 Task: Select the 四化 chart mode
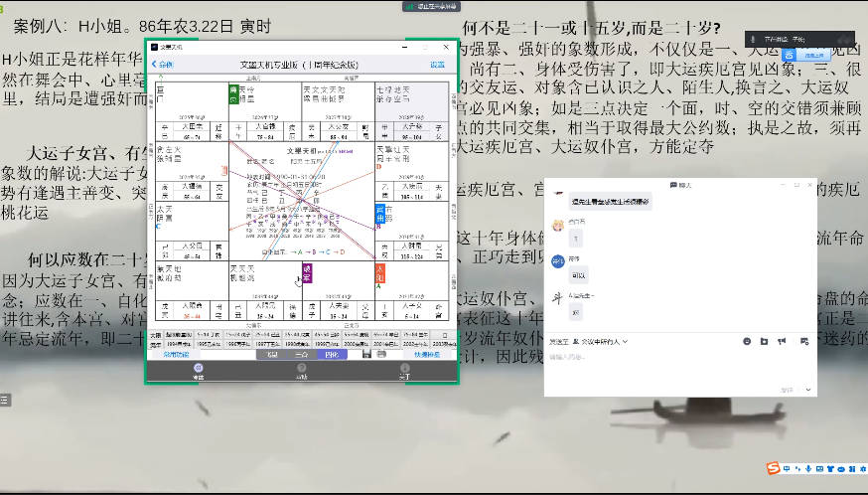click(332, 354)
